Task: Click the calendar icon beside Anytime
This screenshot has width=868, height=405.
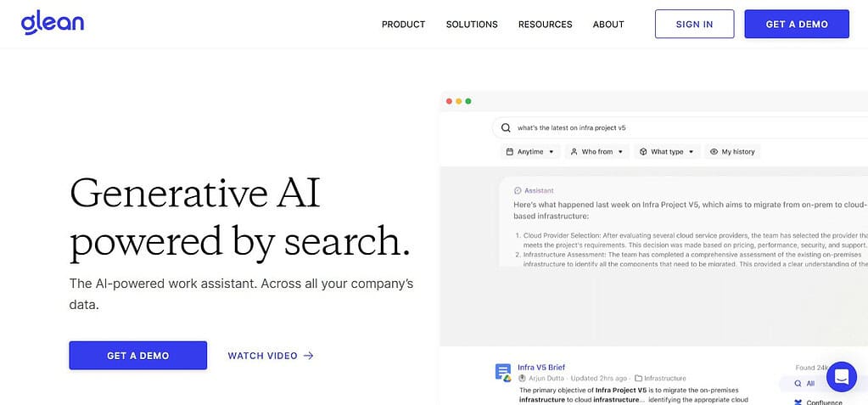Action: click(x=510, y=152)
